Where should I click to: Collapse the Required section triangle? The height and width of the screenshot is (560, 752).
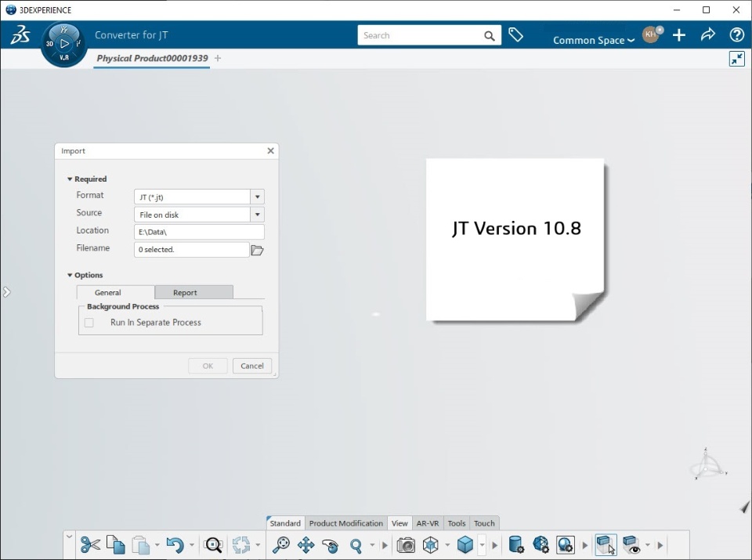[70, 179]
